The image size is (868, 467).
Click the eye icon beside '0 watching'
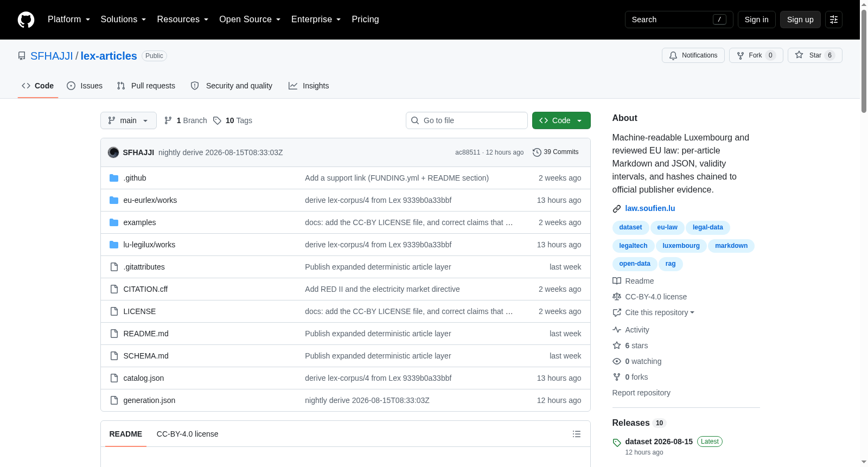(617, 361)
